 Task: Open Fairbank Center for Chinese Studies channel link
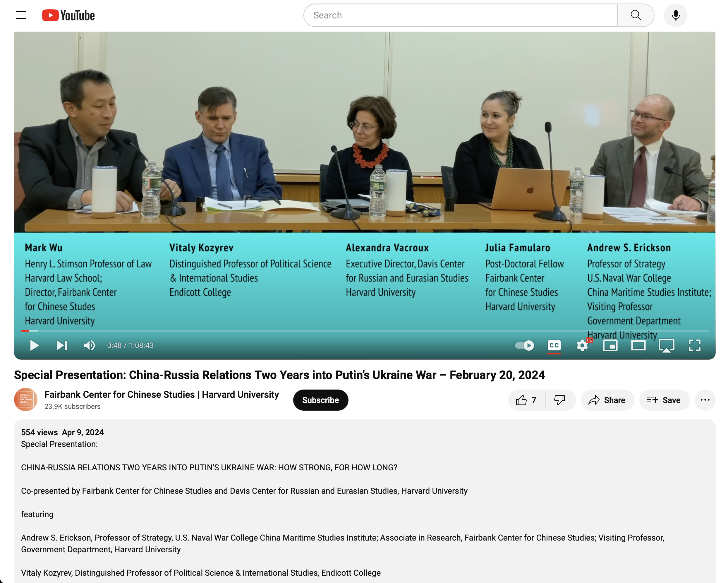pyautogui.click(x=162, y=395)
